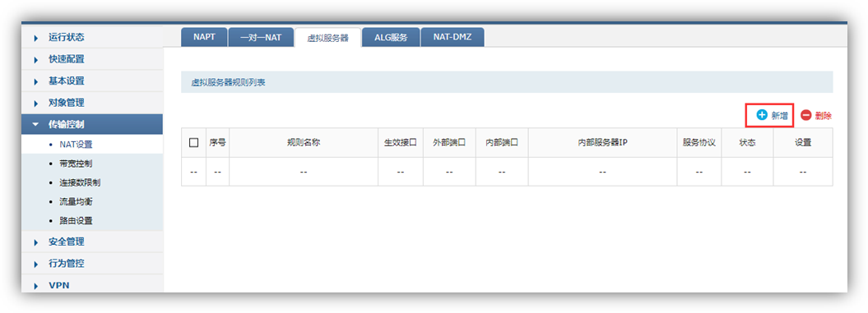The height and width of the screenshot is (313, 868).
Task: Tick the select-all checkbox in table header
Action: point(193,143)
